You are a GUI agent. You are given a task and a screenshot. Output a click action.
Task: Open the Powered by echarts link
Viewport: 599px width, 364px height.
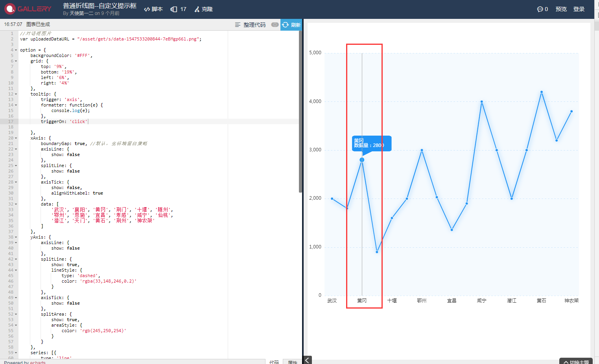pyautogui.click(x=38, y=362)
